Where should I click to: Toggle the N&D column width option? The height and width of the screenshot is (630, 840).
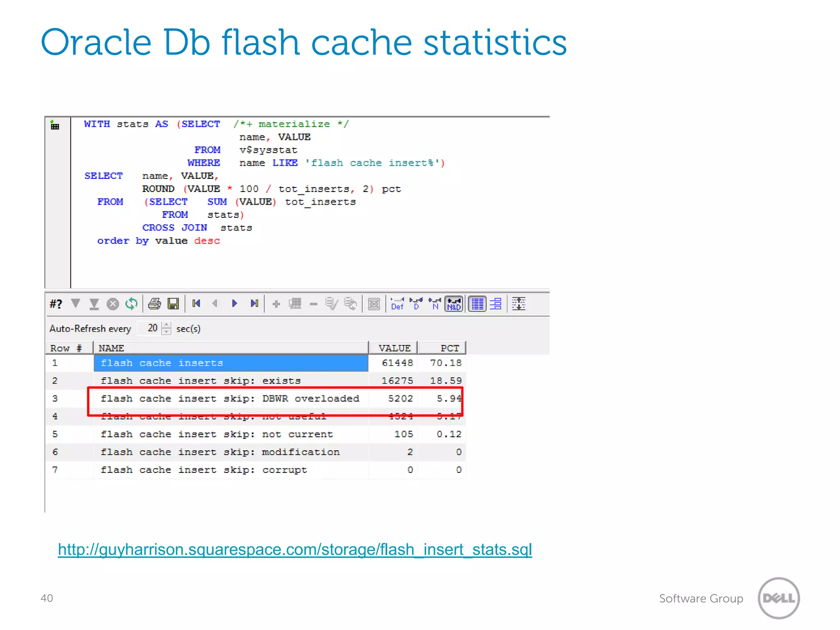pos(454,304)
